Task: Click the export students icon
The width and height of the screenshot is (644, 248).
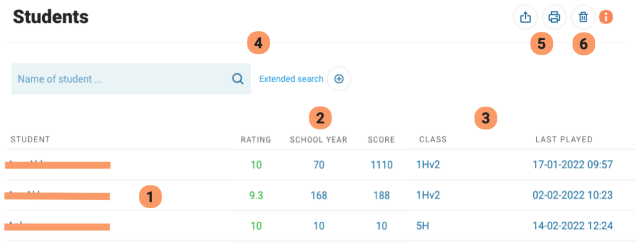Action: tap(525, 17)
